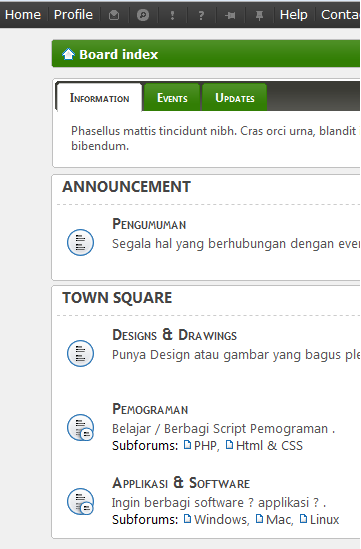The height and width of the screenshot is (549, 361).
Task: Open Help in the top navbar
Action: 293,15
